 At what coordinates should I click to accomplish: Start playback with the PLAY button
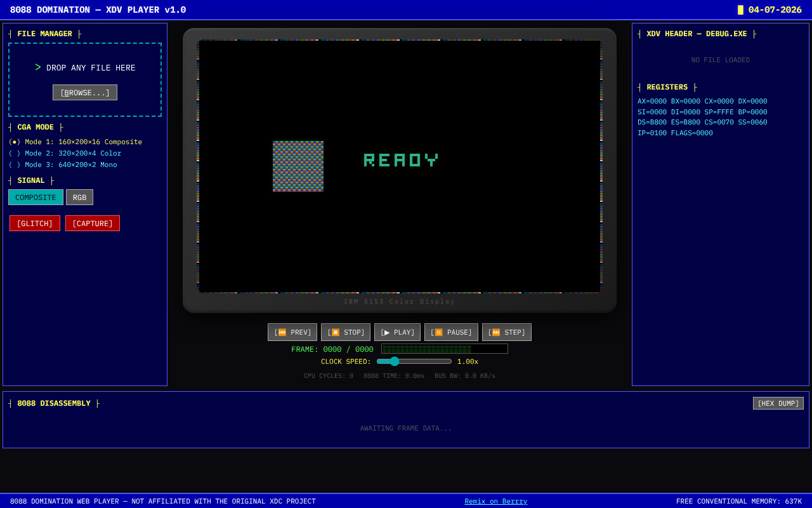click(x=397, y=332)
